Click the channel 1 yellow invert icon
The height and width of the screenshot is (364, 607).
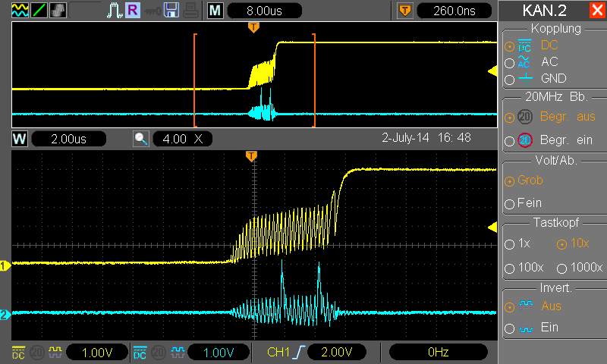pos(55,352)
